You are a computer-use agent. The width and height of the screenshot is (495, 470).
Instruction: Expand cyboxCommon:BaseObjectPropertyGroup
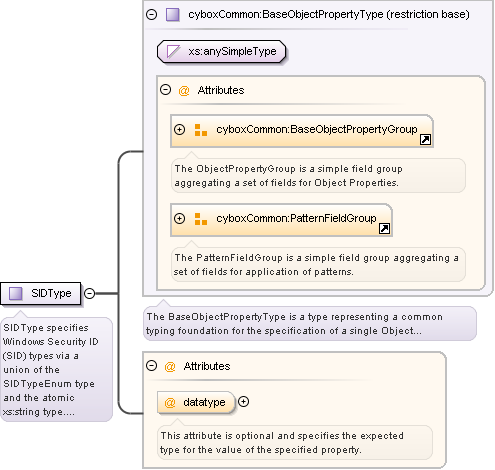click(x=179, y=129)
